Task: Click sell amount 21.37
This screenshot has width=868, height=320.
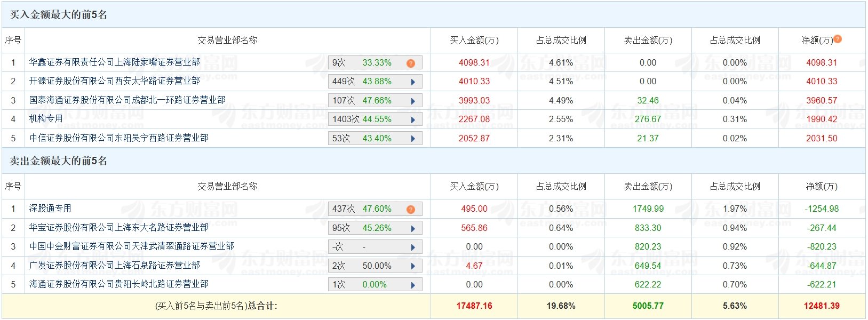Action: 648,138
